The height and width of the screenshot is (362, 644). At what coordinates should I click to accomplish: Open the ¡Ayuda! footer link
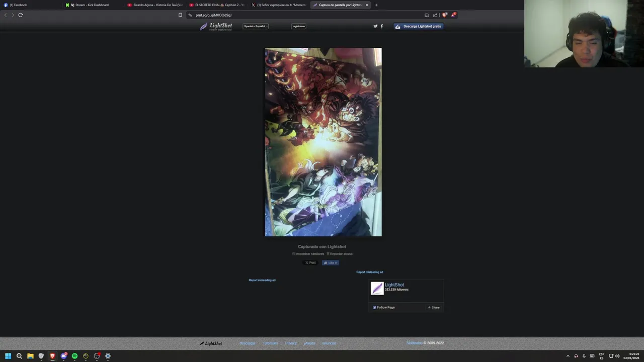(310, 343)
